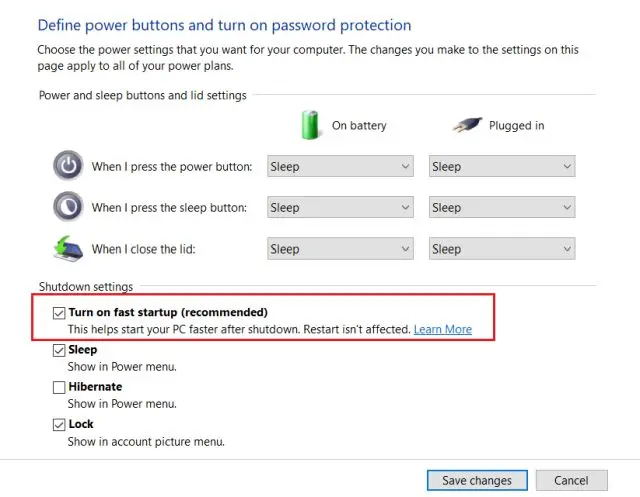Screen dimensions: 640x497
Task: Click the green battery icon
Action: pyautogui.click(x=309, y=125)
